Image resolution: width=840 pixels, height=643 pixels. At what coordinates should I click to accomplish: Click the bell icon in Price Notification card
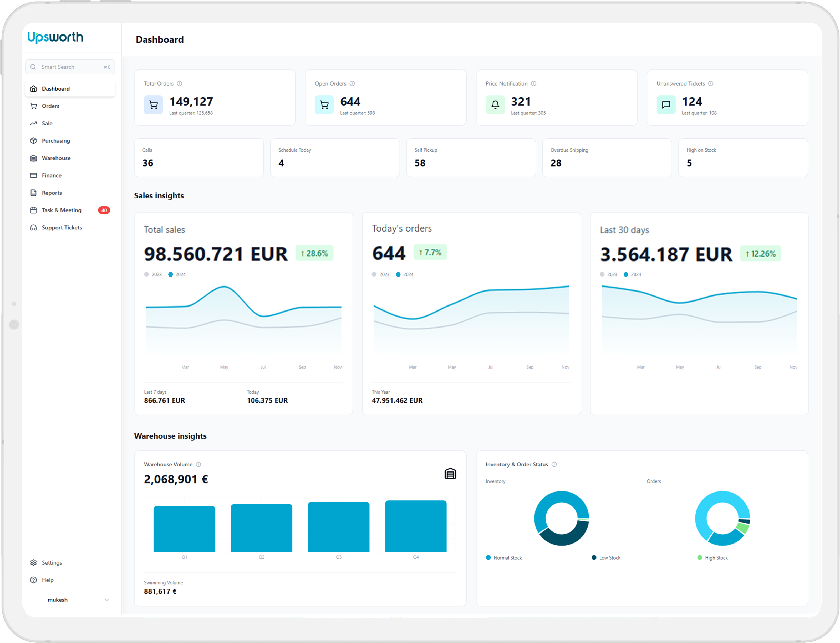click(495, 104)
